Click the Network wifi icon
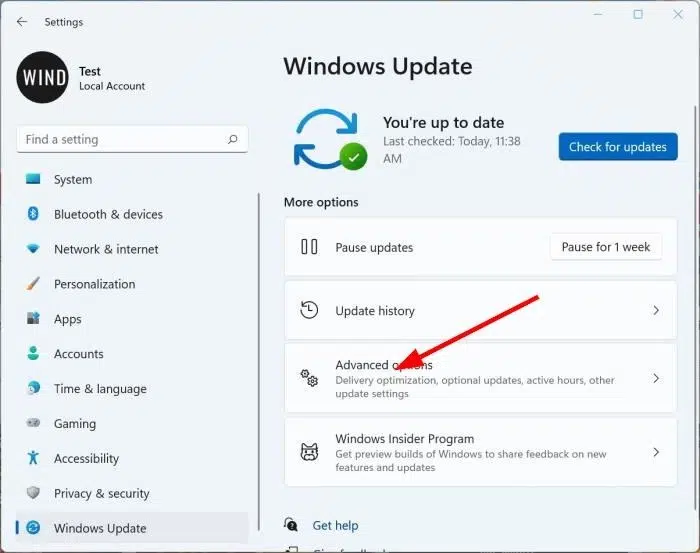This screenshot has height=553, width=700. (x=33, y=248)
